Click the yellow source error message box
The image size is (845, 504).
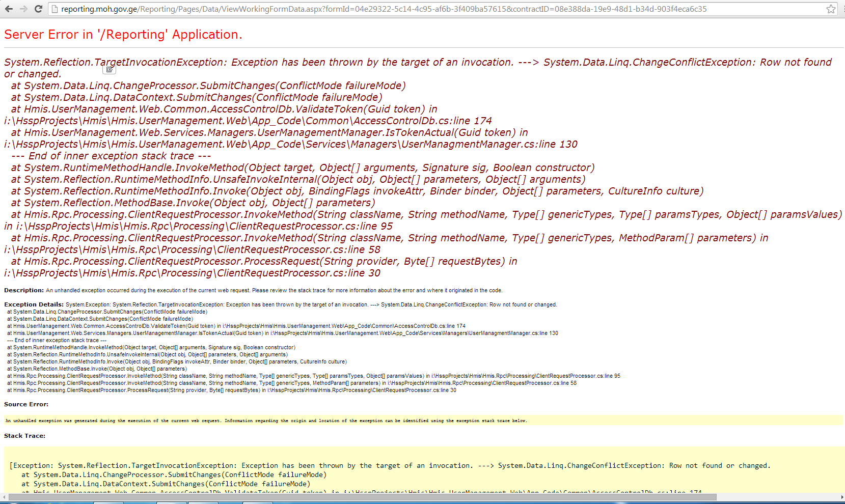[x=423, y=421]
